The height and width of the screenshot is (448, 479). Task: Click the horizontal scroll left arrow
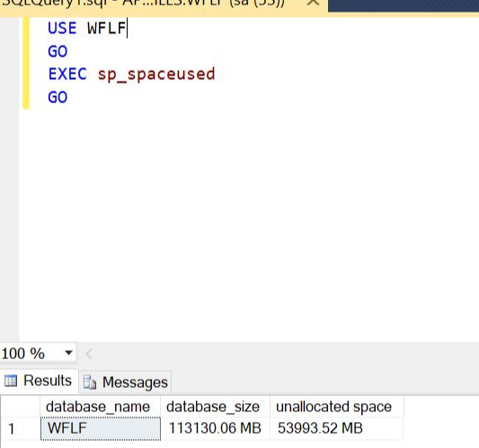click(89, 354)
